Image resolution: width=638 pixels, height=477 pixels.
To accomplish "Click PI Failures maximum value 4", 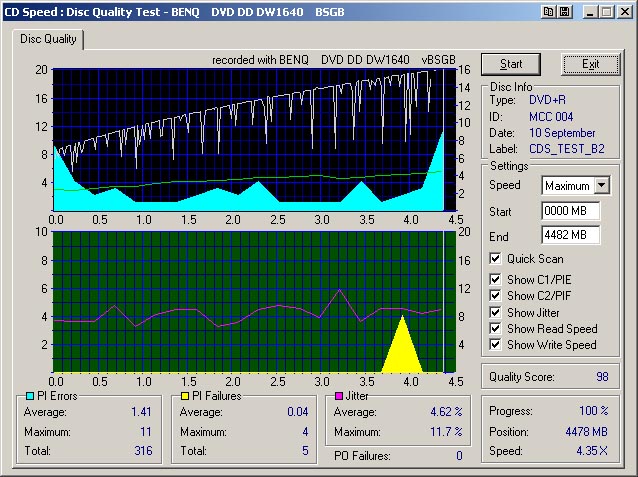I will click(305, 431).
